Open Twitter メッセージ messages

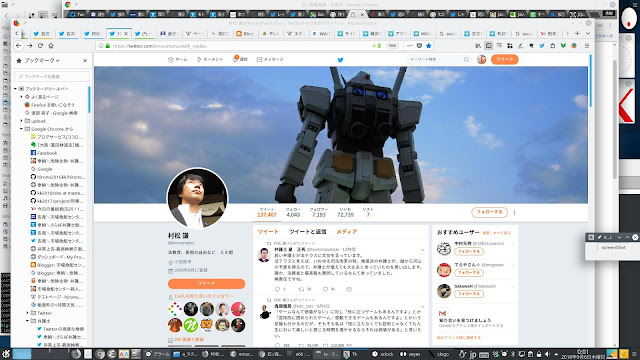click(270, 60)
